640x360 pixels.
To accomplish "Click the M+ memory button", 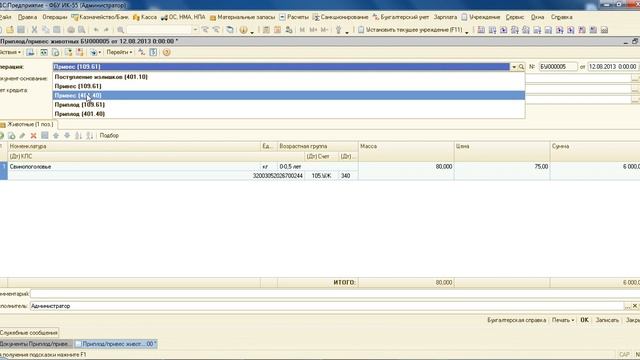I will pos(313,30).
